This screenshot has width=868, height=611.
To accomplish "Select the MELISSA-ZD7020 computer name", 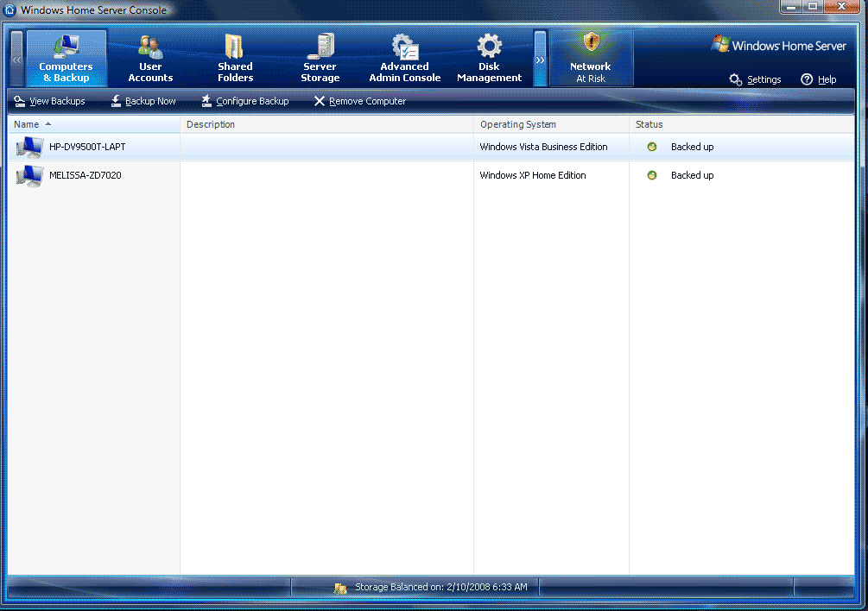I will (x=86, y=175).
